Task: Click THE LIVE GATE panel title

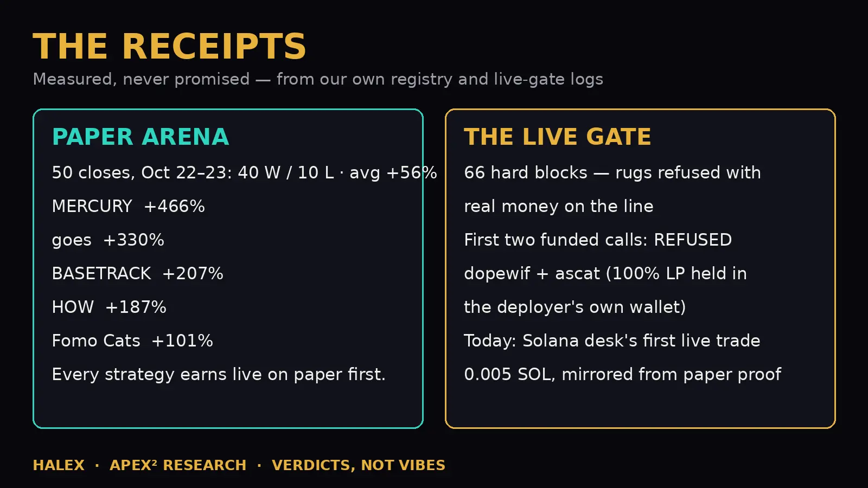Action: 557,137
